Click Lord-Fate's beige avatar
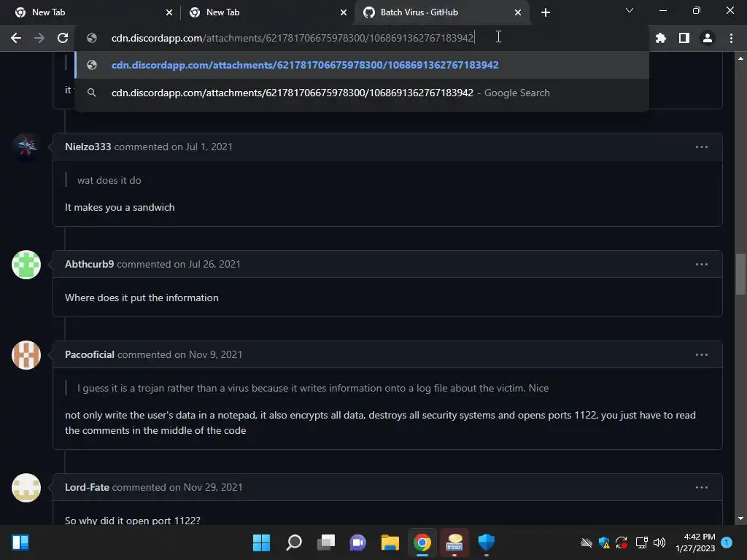The image size is (747, 560). click(26, 488)
